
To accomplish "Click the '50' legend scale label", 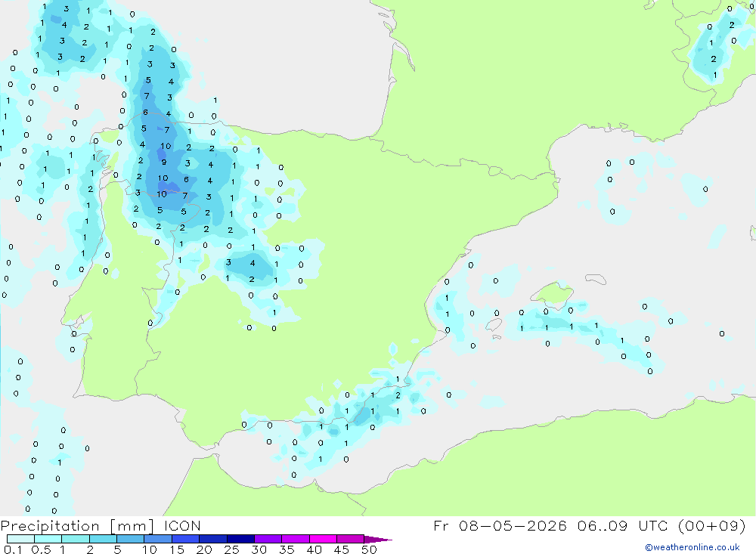I will tap(370, 549).
